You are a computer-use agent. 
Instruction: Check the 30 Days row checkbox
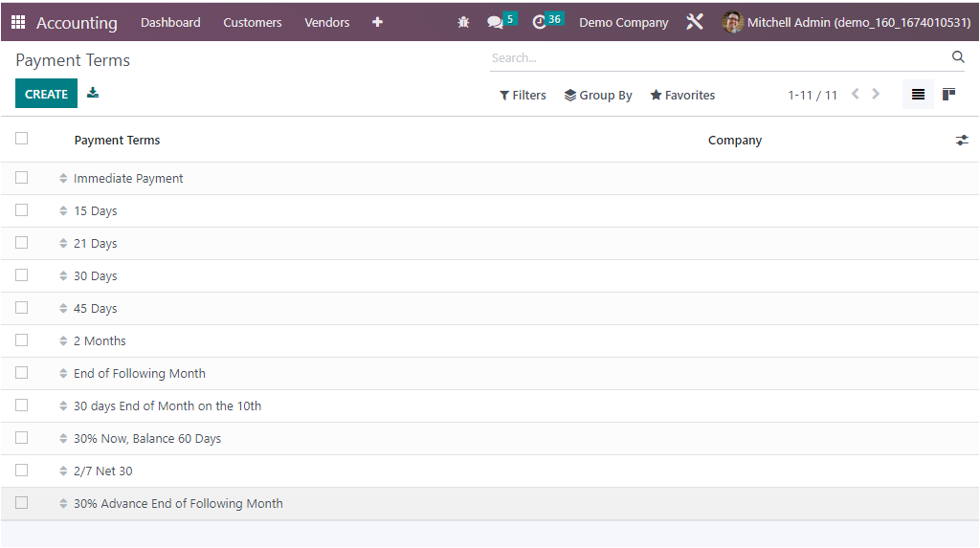tap(22, 275)
